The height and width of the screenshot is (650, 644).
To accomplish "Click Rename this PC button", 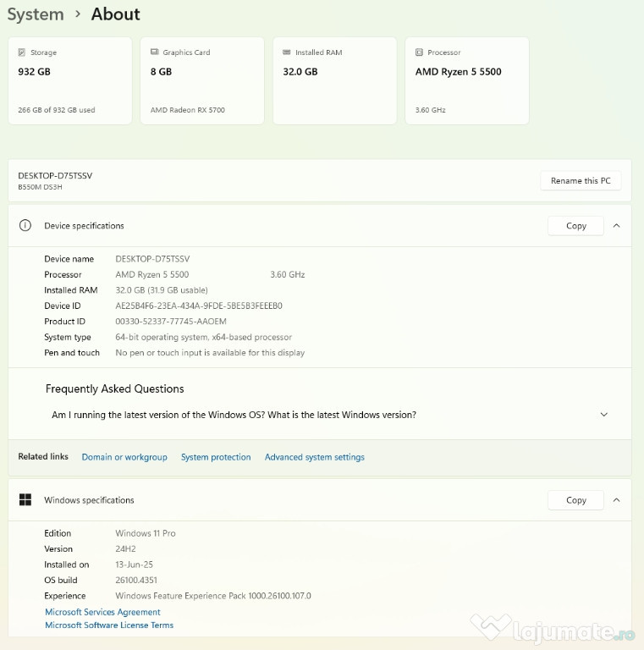I will (581, 181).
